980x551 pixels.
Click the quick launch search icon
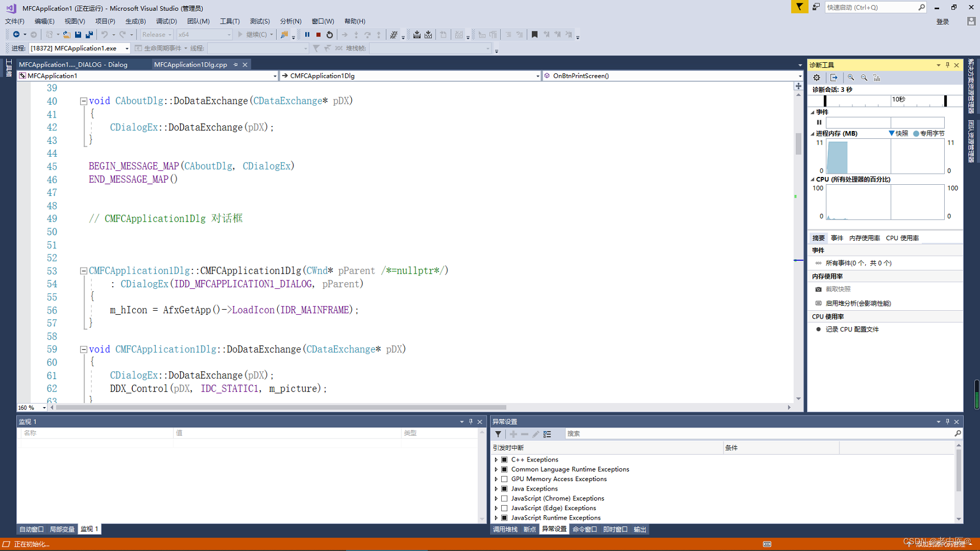(921, 7)
